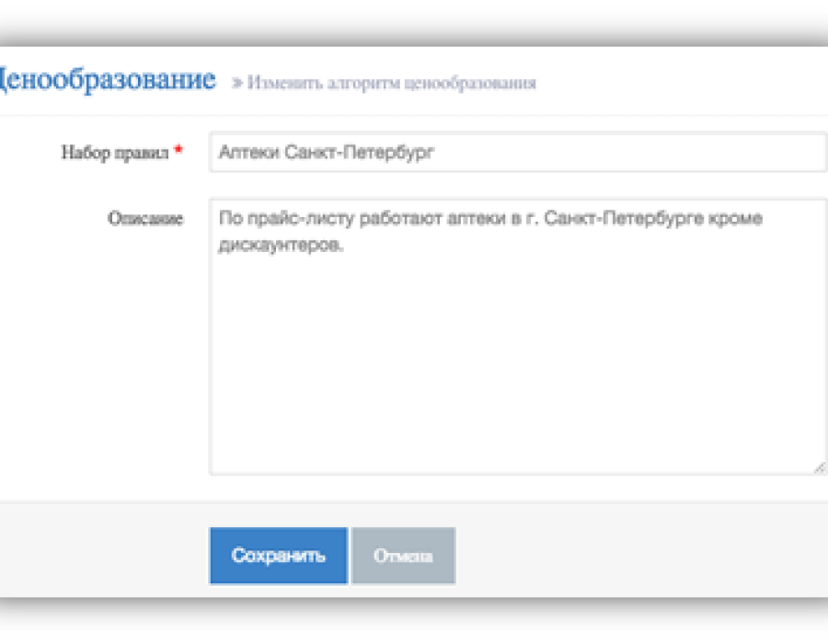Image resolution: width=828 pixels, height=644 pixels.
Task: Select the Ценообразование page heading
Action: (108, 80)
